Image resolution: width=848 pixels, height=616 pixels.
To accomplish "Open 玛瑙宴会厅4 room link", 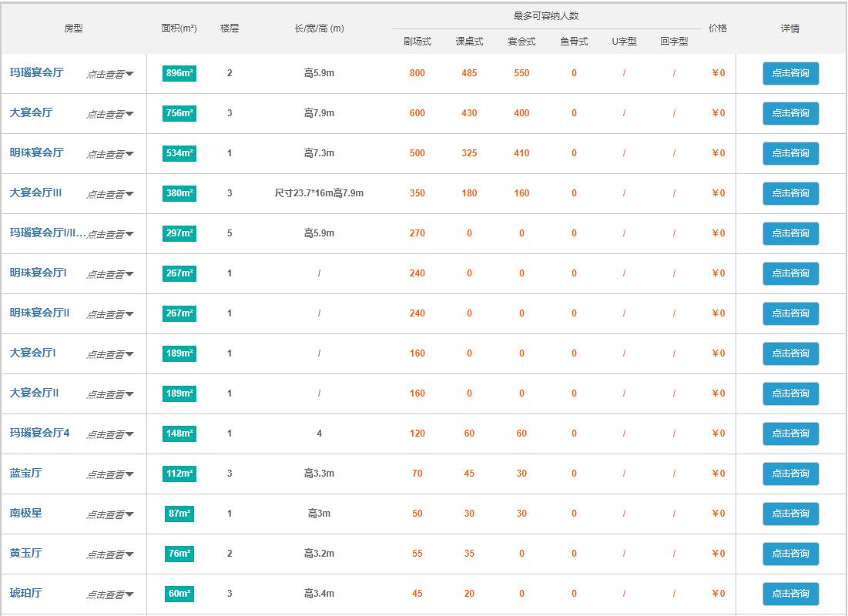I will tap(39, 433).
